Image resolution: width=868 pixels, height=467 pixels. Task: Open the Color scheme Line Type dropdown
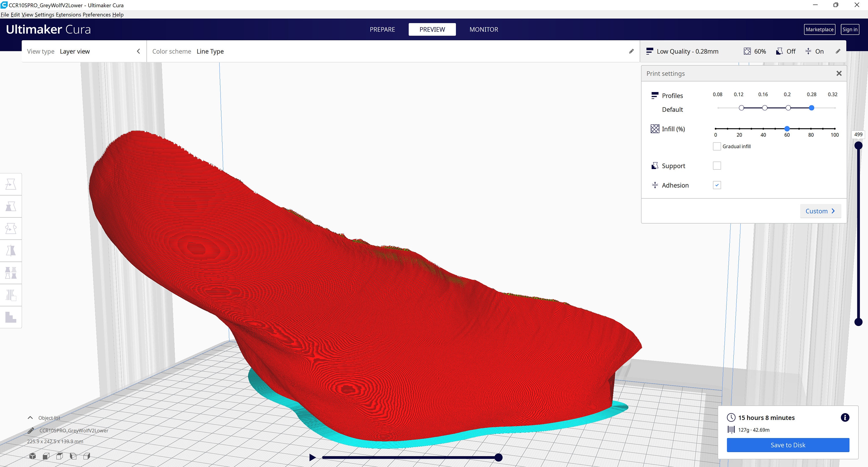210,51
